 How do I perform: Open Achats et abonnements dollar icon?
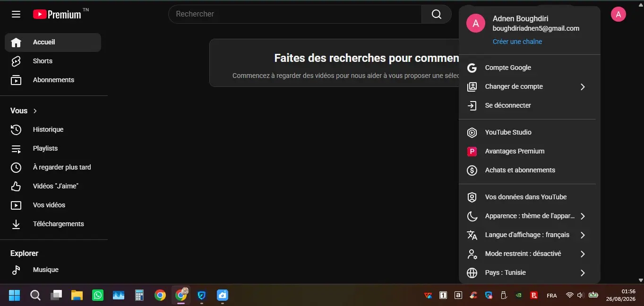pyautogui.click(x=527, y=170)
